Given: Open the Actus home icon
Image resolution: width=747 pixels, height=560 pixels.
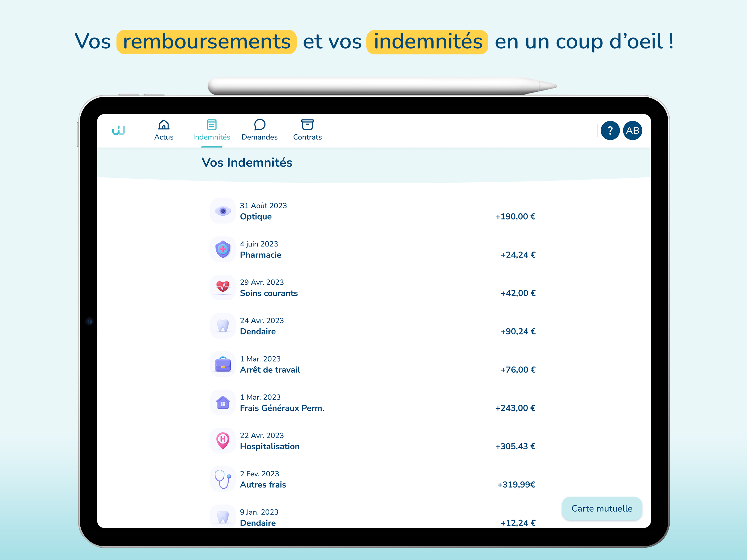Looking at the screenshot, I should (x=164, y=125).
